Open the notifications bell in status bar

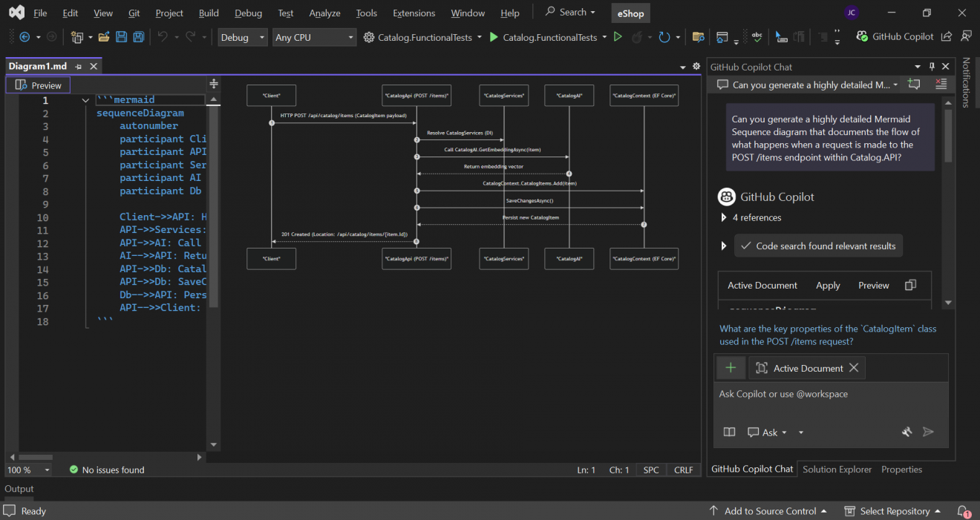(x=964, y=511)
